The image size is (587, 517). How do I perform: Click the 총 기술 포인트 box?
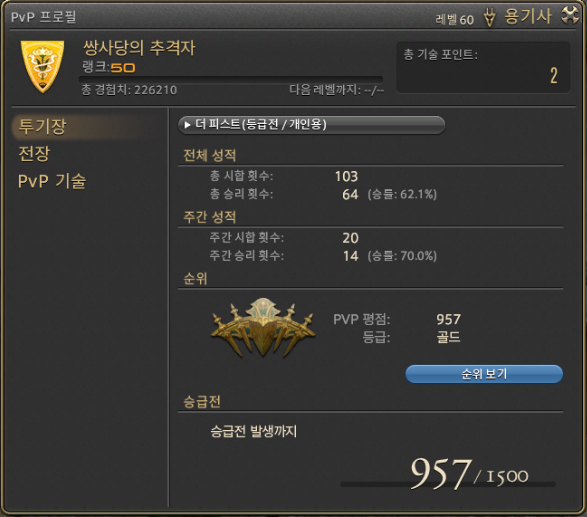(483, 67)
